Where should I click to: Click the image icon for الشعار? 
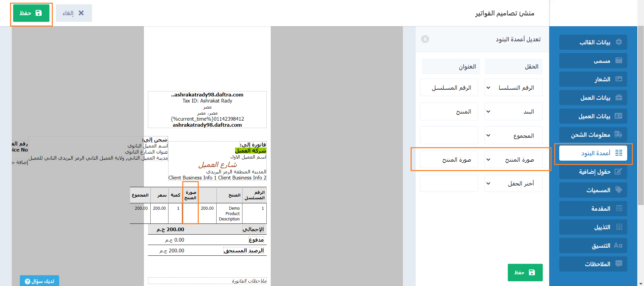pos(618,79)
